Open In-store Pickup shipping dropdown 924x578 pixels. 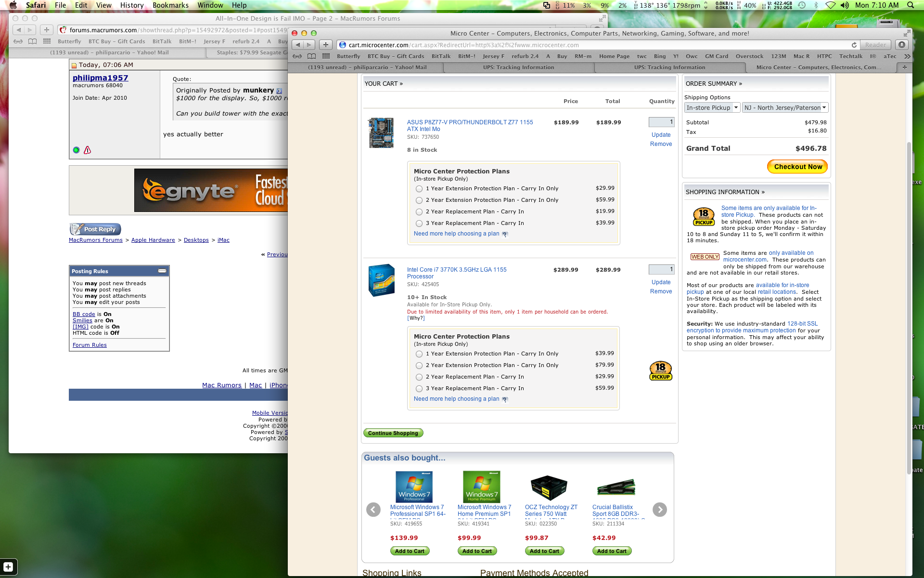coord(712,108)
